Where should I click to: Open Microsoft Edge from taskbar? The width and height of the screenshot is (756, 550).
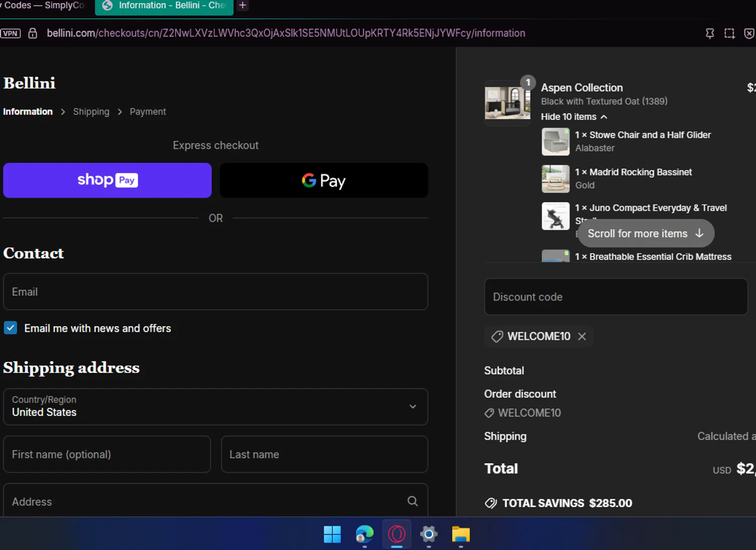click(x=364, y=534)
